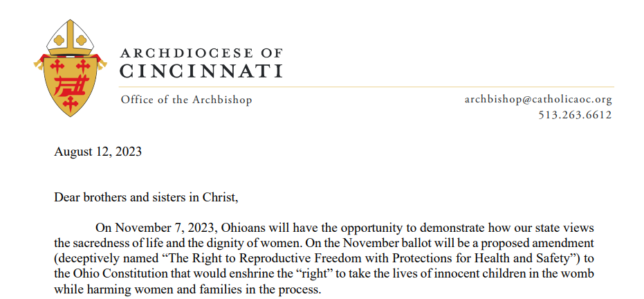Click the word "deceptively" in parentheses
The image size is (644, 299).
[x=86, y=259]
